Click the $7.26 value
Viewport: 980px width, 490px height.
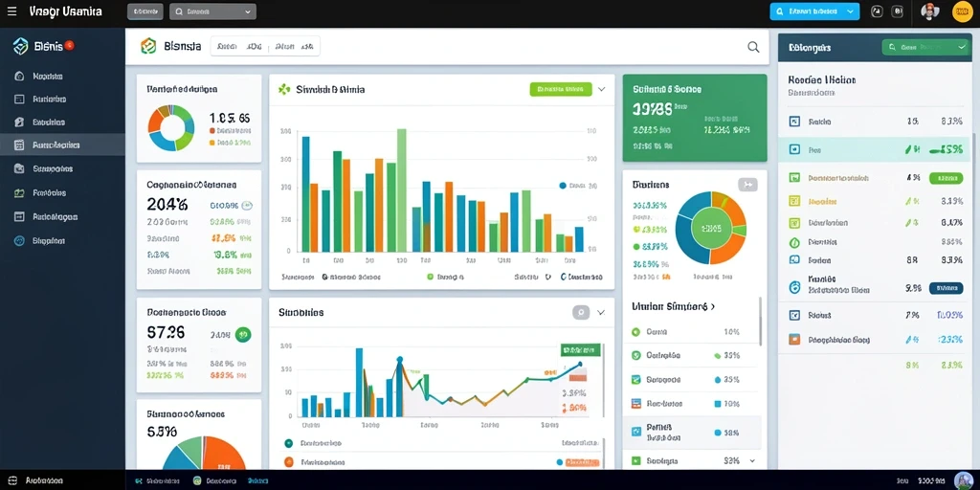166,332
